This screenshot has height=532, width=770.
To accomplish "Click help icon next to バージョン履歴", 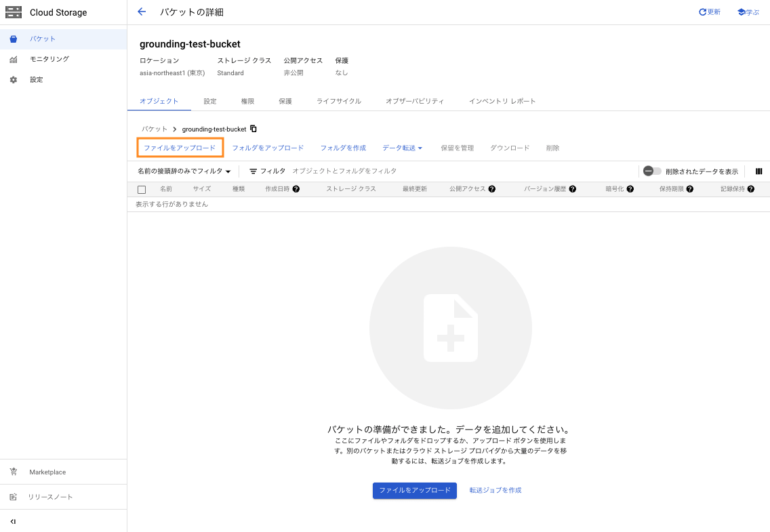I will tap(573, 189).
